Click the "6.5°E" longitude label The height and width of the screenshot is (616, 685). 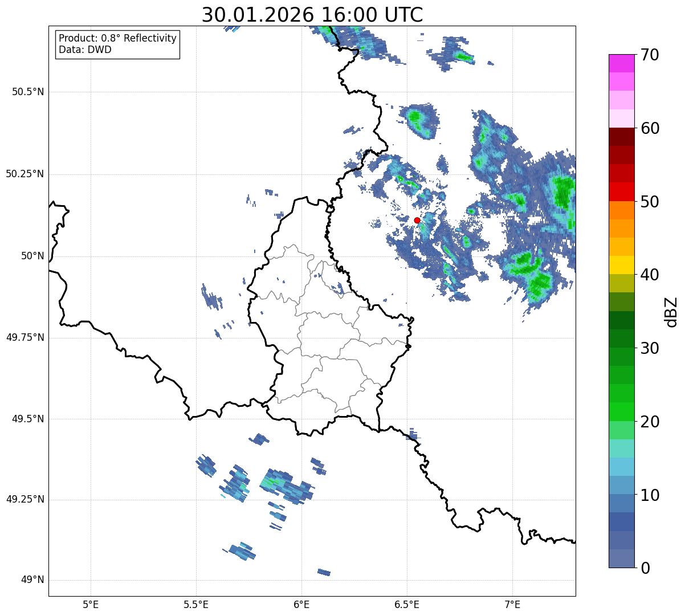pos(407,605)
